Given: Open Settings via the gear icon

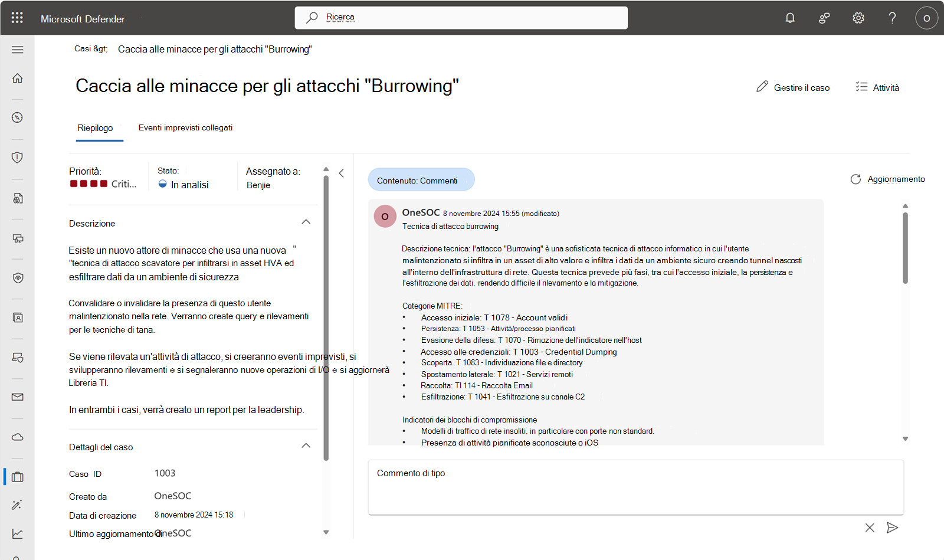Looking at the screenshot, I should click(858, 18).
